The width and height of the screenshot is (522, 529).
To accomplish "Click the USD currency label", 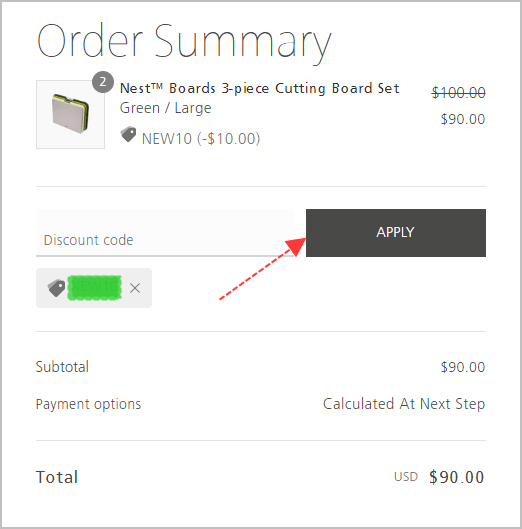I will (x=406, y=477).
